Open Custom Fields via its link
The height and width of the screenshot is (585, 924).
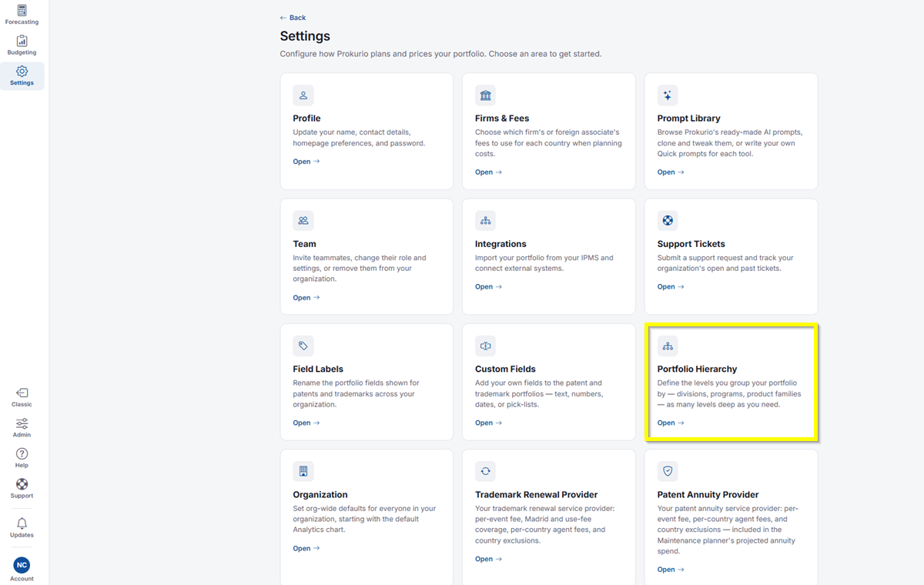click(x=488, y=423)
